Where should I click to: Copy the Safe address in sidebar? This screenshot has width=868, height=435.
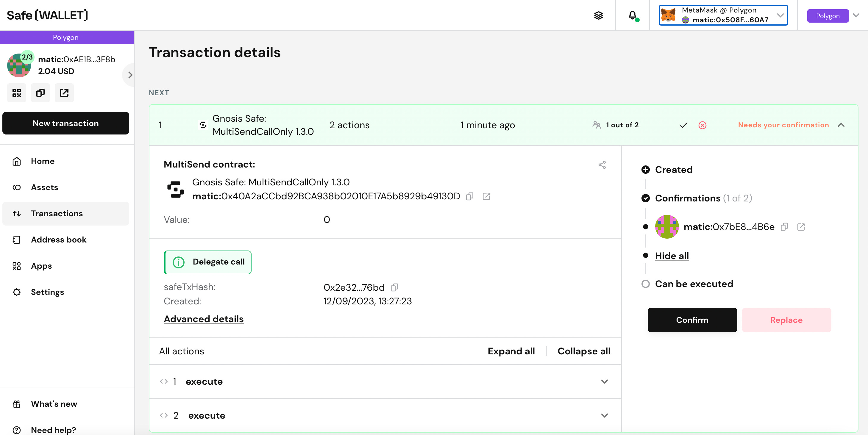coord(40,93)
